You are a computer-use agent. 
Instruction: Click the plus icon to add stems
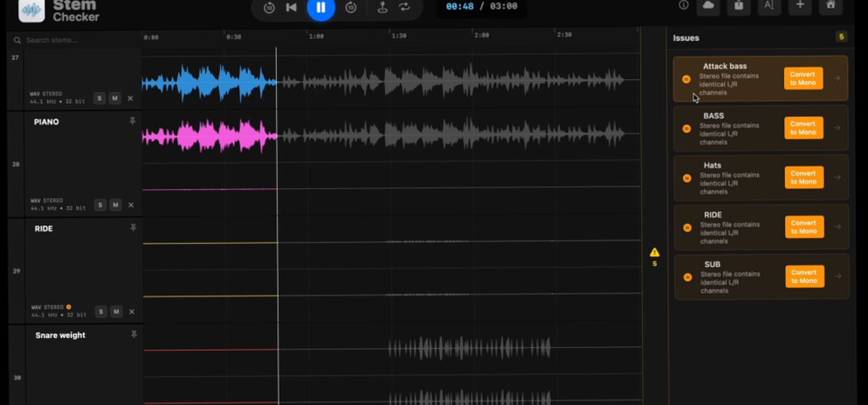(x=799, y=6)
